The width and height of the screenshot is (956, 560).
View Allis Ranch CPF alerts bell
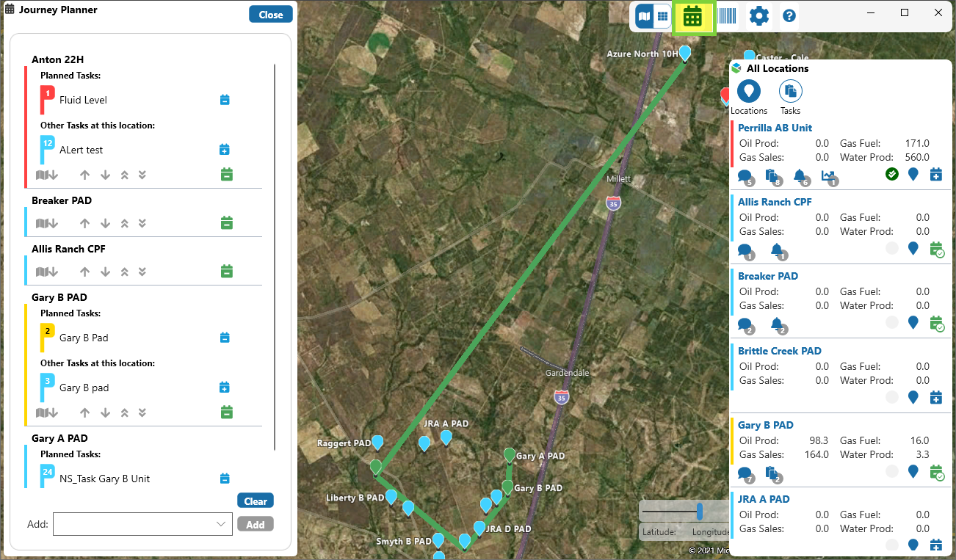click(779, 251)
